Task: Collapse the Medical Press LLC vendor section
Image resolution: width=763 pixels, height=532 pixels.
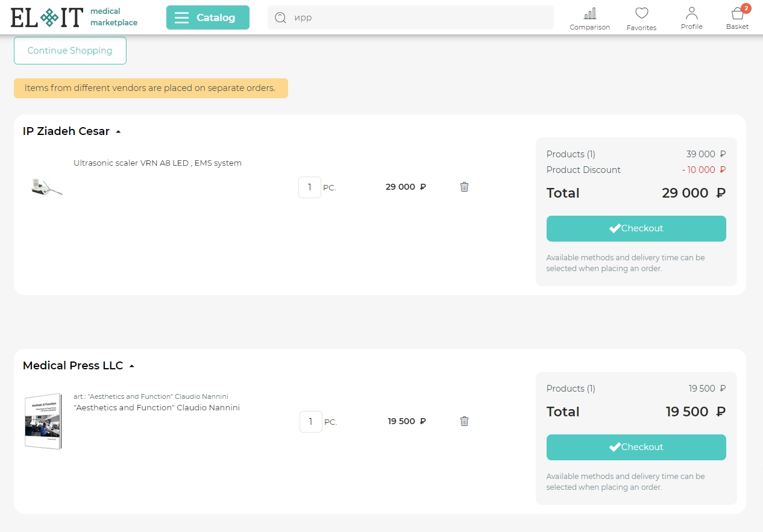Action: (x=131, y=366)
